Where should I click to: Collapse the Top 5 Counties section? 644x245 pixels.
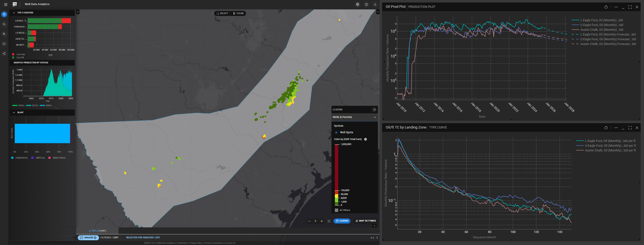(14, 13)
